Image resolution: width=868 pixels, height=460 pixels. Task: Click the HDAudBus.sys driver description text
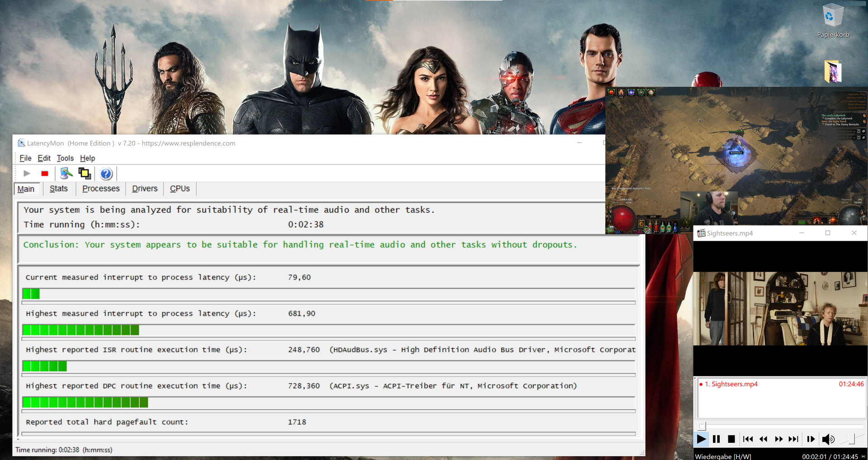(482, 349)
